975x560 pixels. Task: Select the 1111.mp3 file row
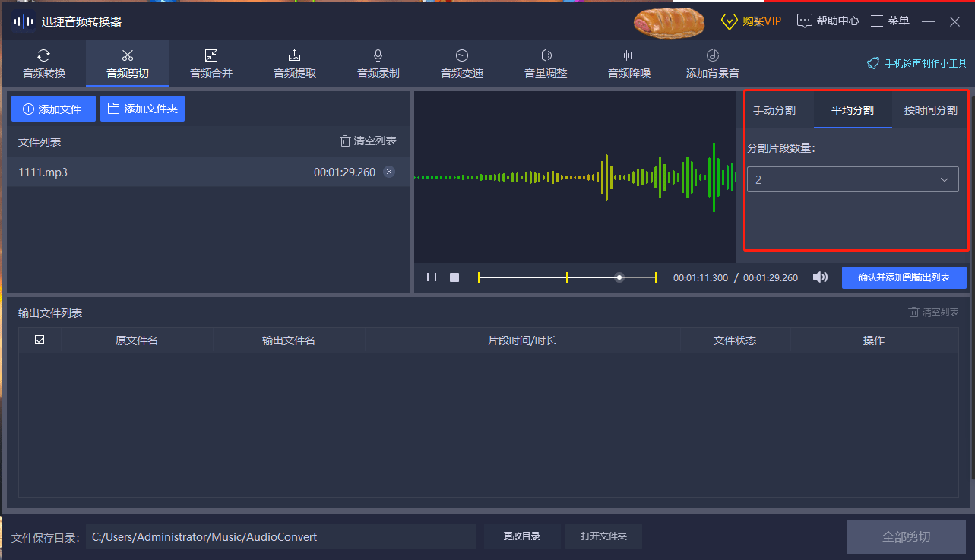point(208,172)
